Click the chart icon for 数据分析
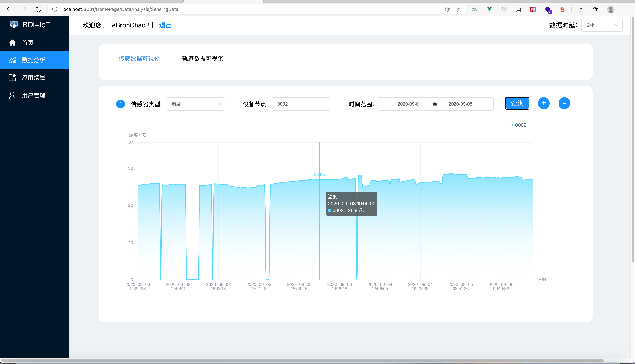The image size is (635, 364). point(12,60)
